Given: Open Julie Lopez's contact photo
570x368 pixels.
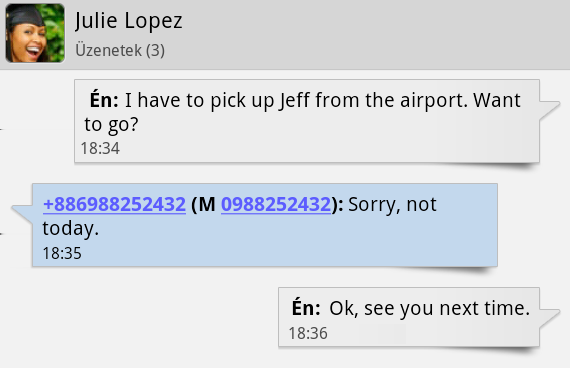Looking at the screenshot, I should click(x=35, y=33).
